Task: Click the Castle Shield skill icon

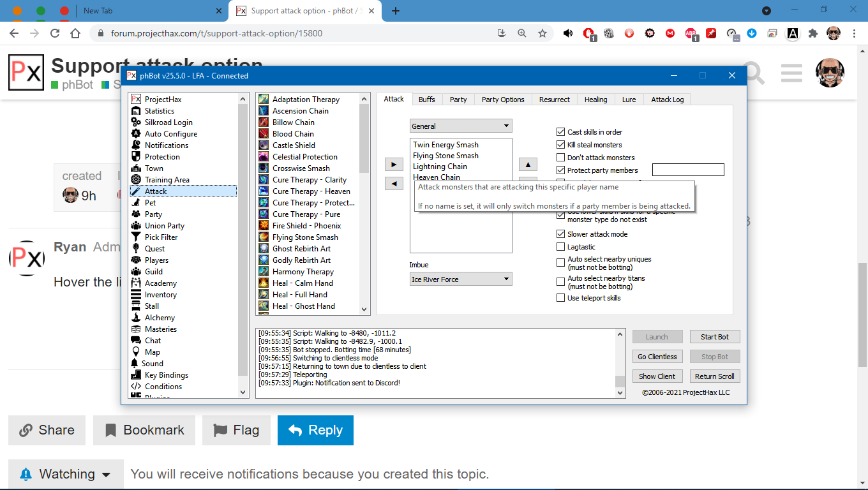Action: [x=264, y=145]
